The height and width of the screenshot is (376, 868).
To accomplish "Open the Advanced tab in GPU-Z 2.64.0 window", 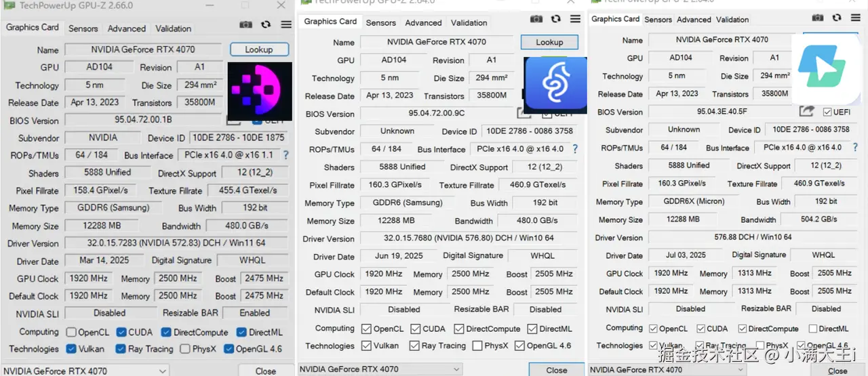I will pyautogui.click(x=424, y=22).
